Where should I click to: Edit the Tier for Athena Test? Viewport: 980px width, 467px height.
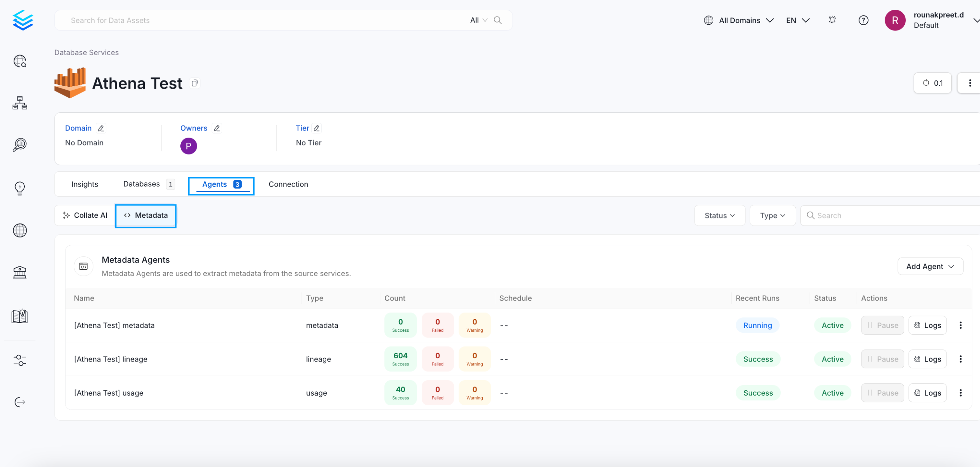317,128
